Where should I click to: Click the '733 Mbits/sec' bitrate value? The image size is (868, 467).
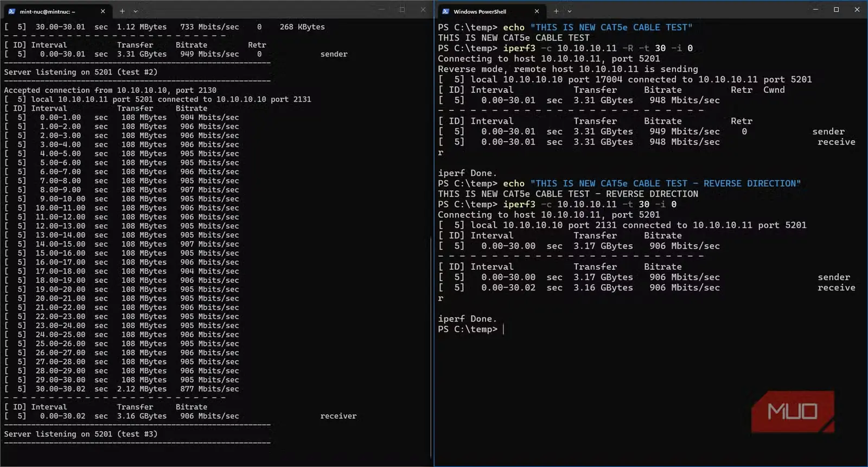coord(209,27)
